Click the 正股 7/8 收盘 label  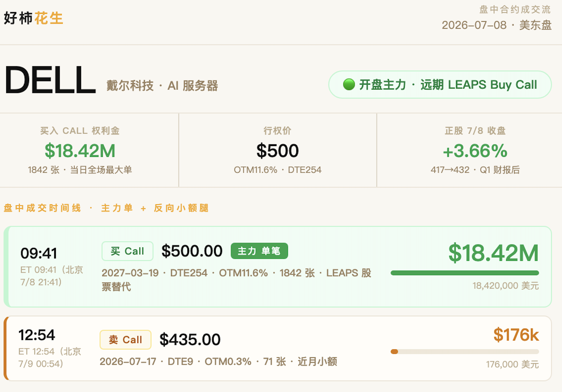tap(475, 131)
